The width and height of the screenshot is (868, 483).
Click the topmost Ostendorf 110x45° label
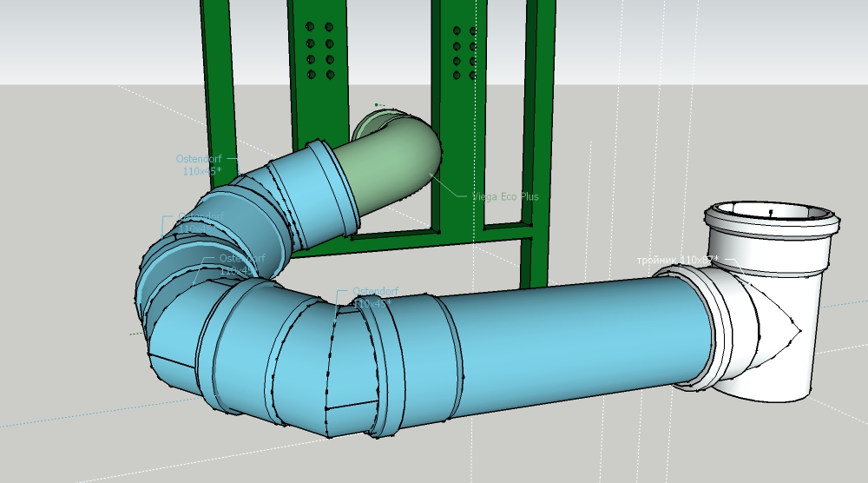point(199,165)
